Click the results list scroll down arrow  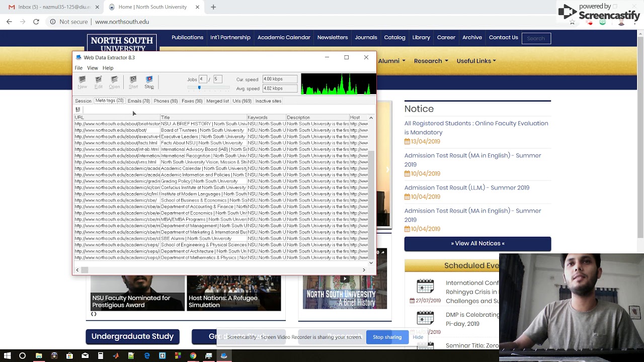[x=371, y=262]
